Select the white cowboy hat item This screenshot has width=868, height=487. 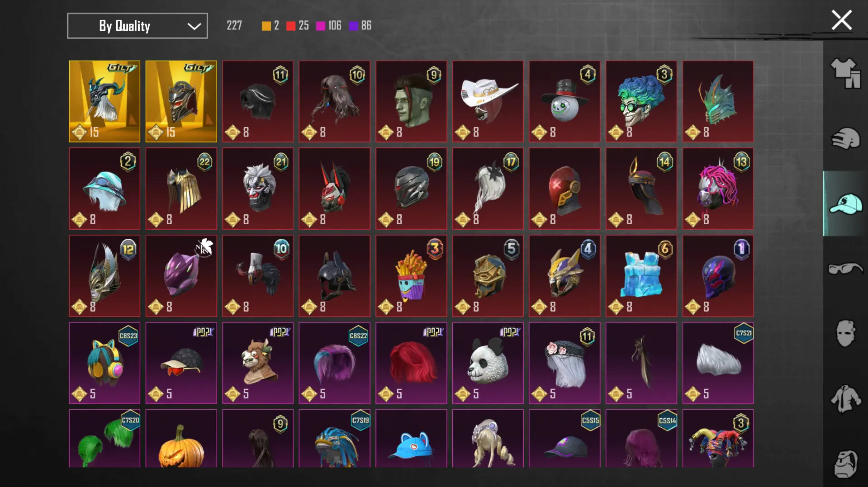coord(488,101)
